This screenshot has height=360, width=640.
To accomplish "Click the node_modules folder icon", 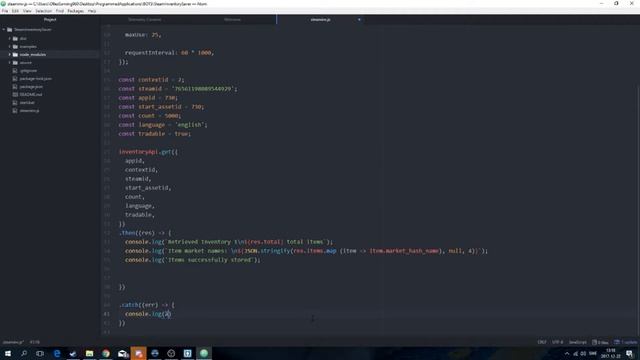I will click(15, 54).
